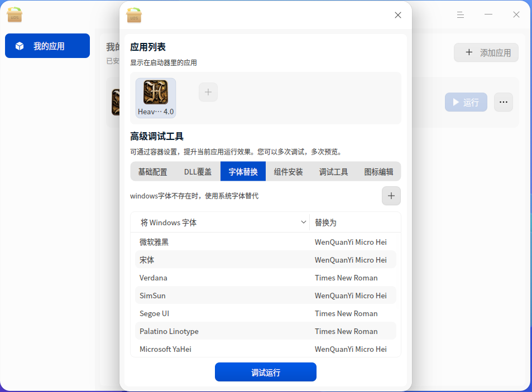Select the Verdana font row
This screenshot has height=392, width=532.
click(266, 278)
